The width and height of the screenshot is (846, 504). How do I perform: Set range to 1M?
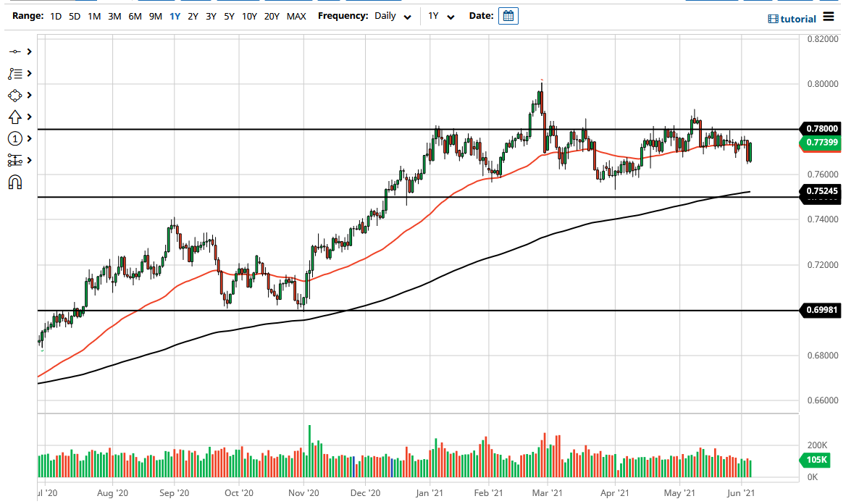(x=94, y=16)
